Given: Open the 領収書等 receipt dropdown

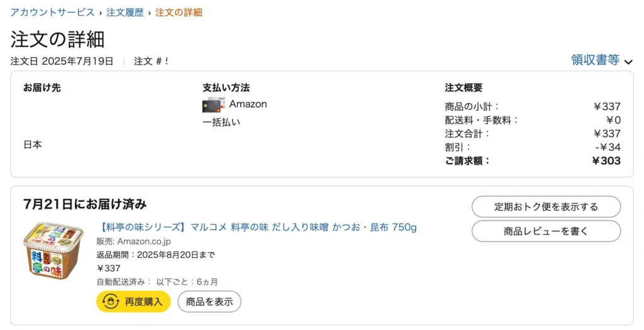Looking at the screenshot, I should click(x=595, y=60).
